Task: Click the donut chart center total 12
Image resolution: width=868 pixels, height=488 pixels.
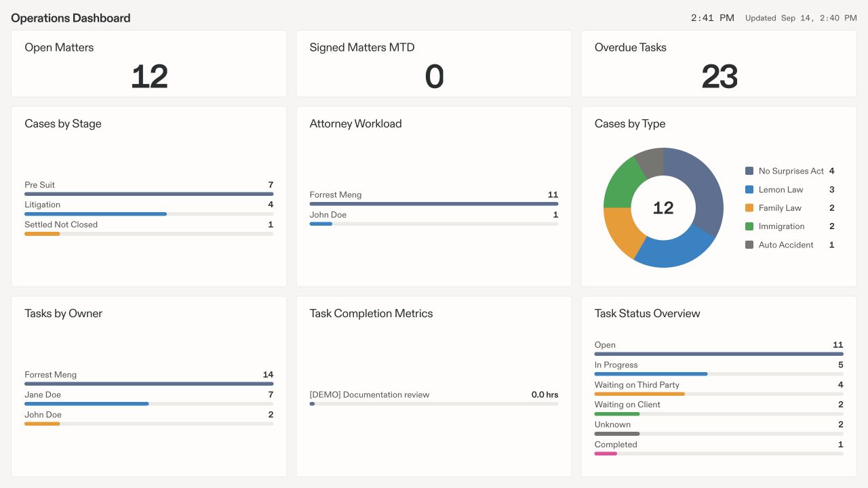Action: point(663,208)
